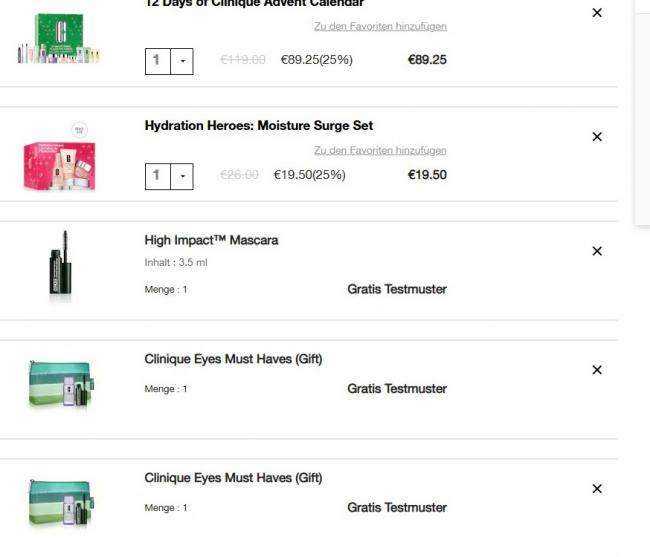650x557 pixels.
Task: Add Advent Calendar to favorites via link
Action: [380, 26]
